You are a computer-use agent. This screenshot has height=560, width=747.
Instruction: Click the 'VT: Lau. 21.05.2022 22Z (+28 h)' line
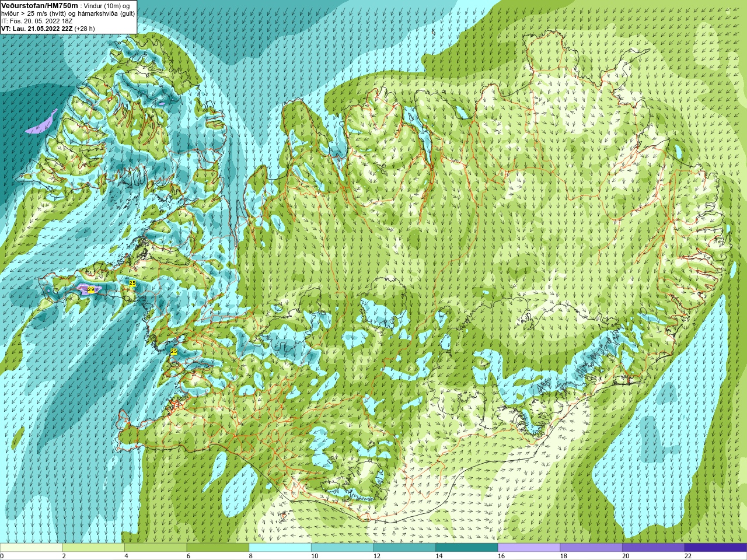[48, 29]
